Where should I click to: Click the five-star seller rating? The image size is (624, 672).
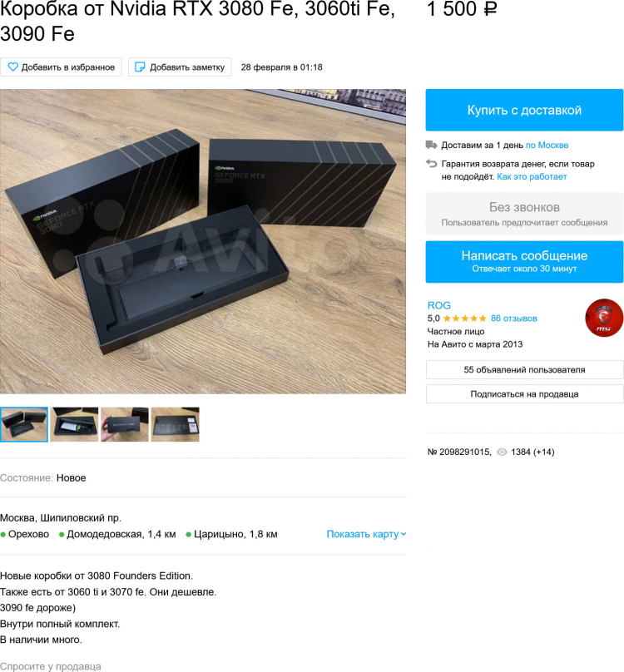click(x=464, y=318)
